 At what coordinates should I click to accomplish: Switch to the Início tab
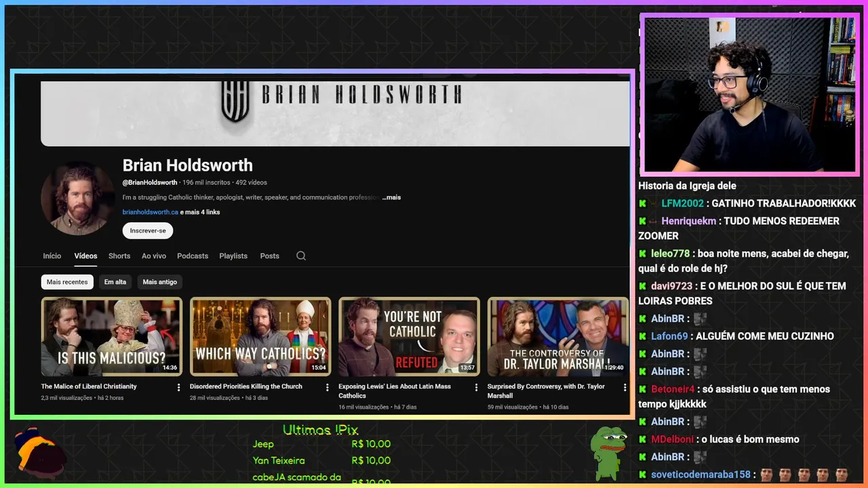click(52, 256)
